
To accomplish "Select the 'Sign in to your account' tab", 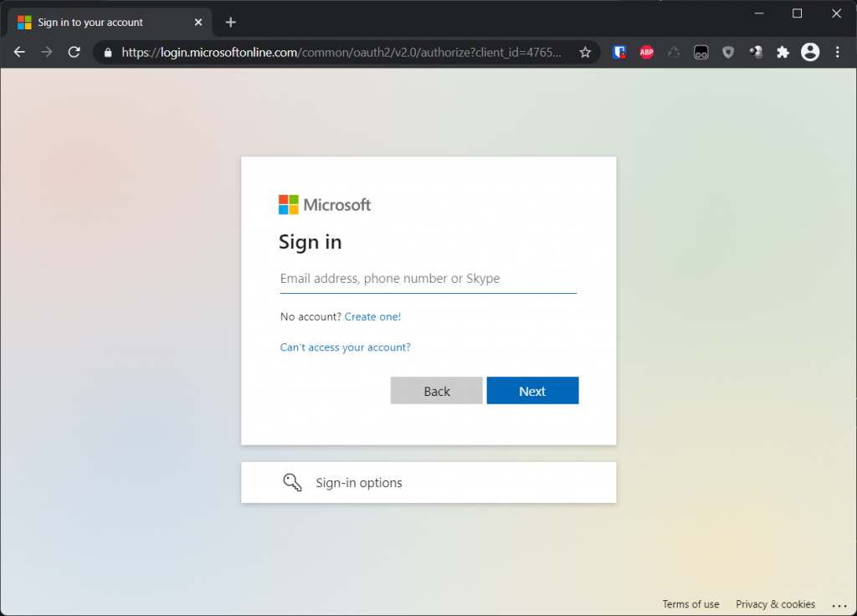I will pyautogui.click(x=110, y=23).
